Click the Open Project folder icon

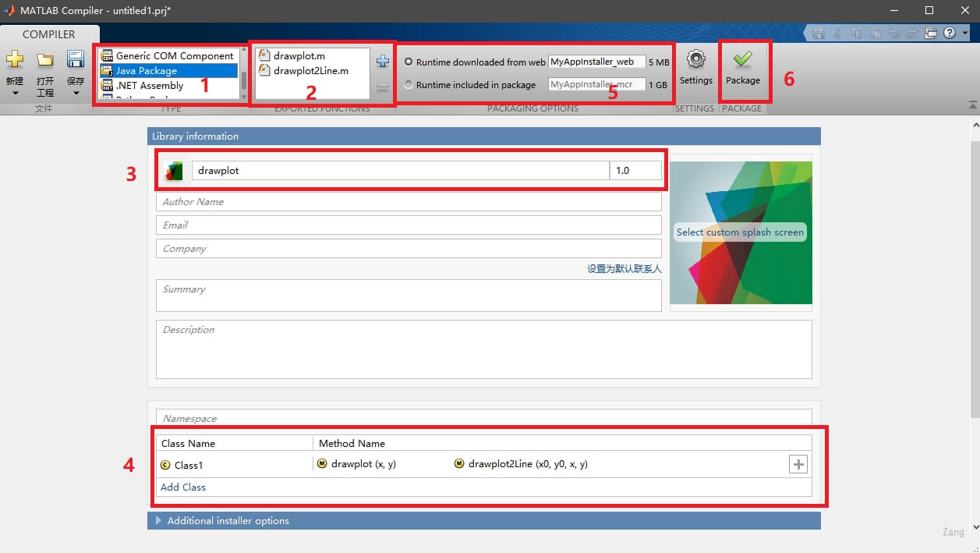45,60
